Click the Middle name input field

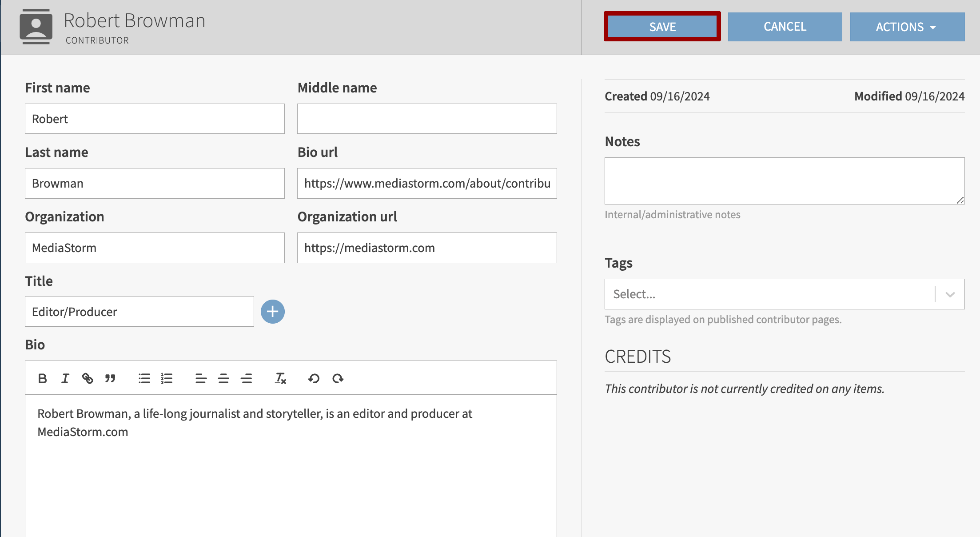[426, 119]
